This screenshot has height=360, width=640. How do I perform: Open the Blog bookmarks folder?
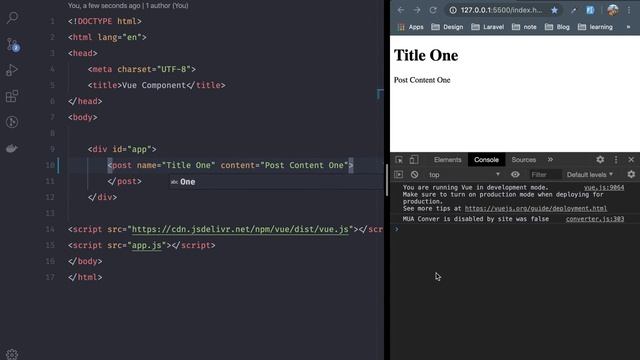tap(557, 27)
